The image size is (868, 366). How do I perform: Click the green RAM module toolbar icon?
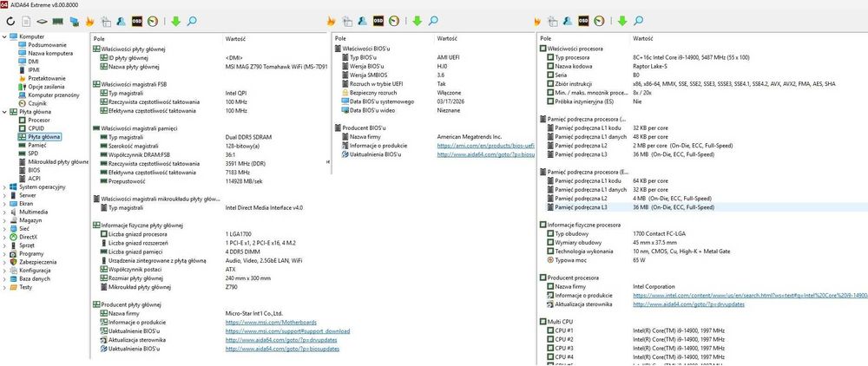[57, 22]
